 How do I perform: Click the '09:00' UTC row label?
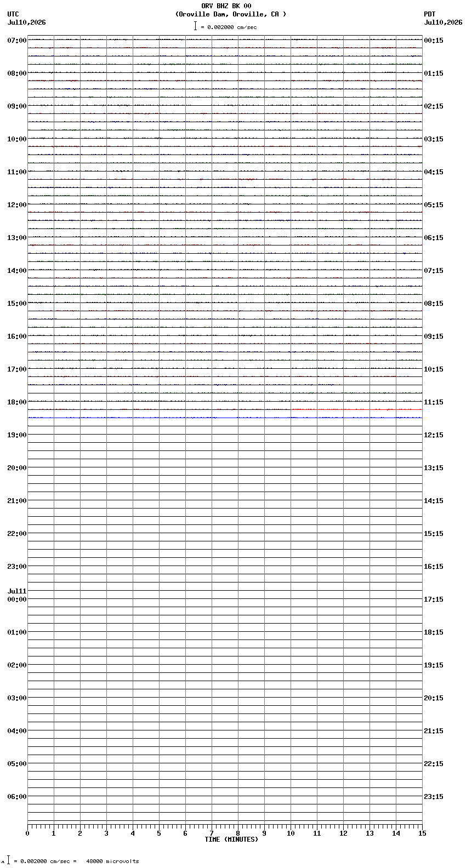17,106
